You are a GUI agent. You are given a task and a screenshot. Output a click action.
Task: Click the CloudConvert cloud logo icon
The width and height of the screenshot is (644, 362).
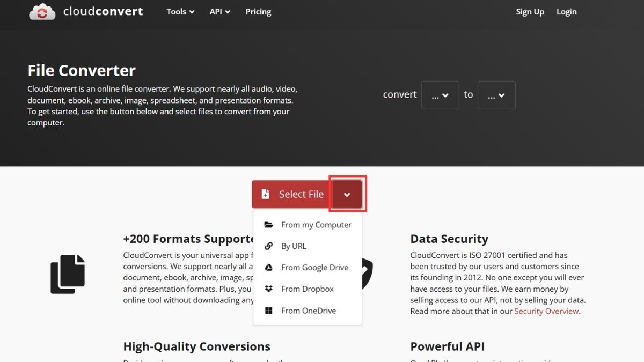pos(42,11)
